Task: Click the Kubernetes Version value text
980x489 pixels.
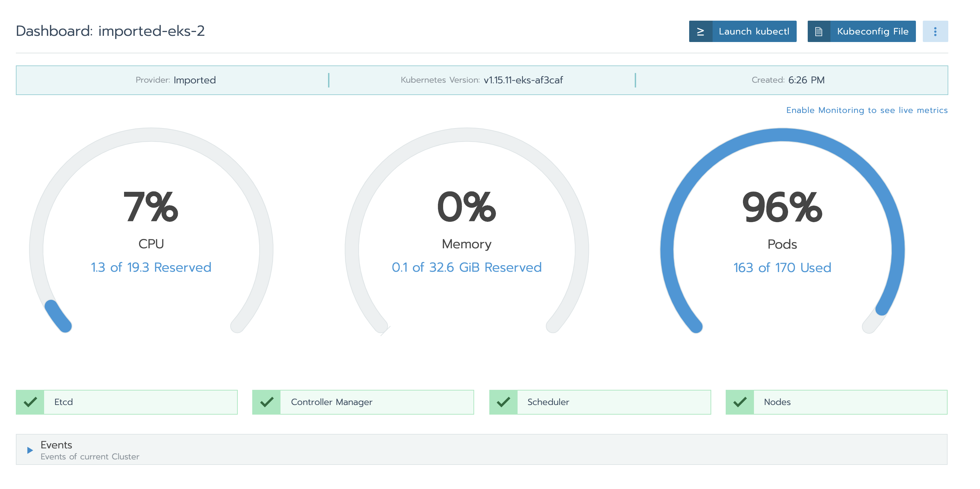Action: point(523,80)
